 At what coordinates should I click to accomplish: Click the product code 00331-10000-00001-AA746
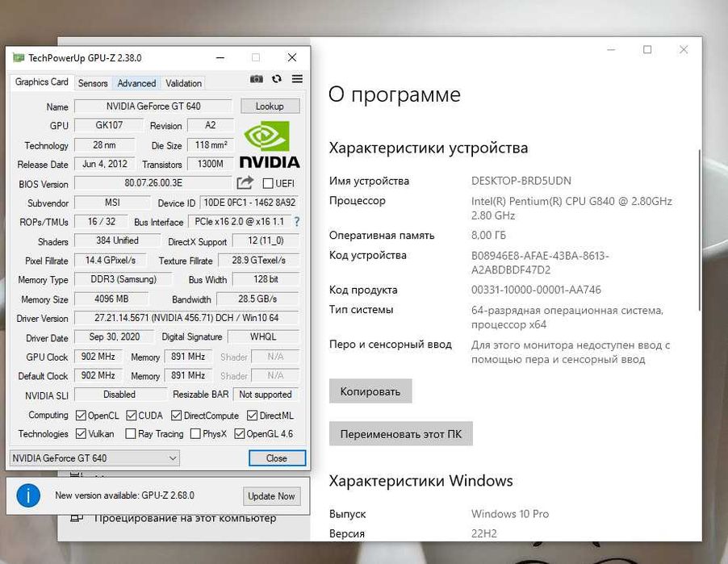point(536,290)
